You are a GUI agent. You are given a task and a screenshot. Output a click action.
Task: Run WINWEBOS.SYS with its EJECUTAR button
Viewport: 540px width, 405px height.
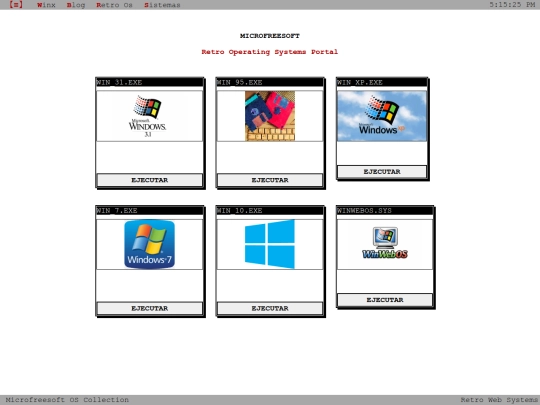click(385, 300)
